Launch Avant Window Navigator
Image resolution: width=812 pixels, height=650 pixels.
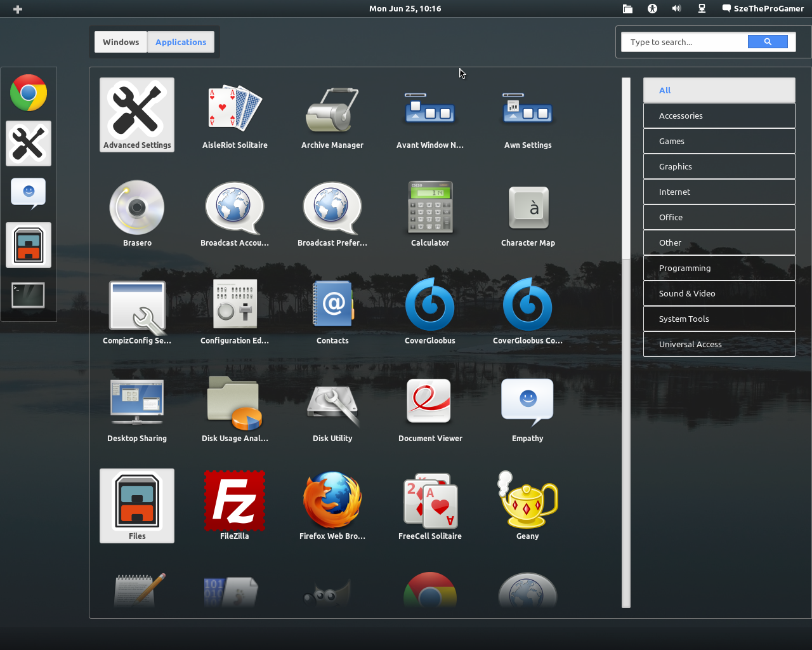(x=430, y=115)
